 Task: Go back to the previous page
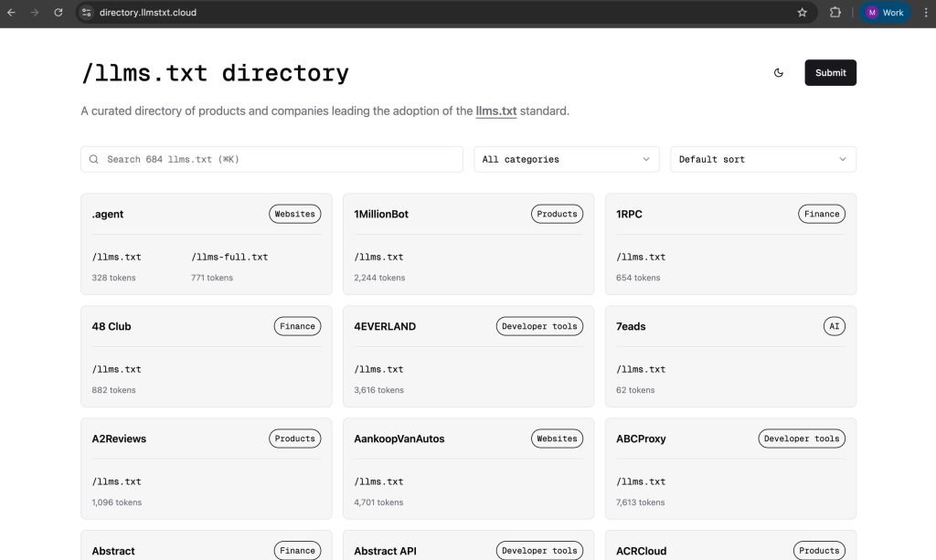click(x=11, y=13)
